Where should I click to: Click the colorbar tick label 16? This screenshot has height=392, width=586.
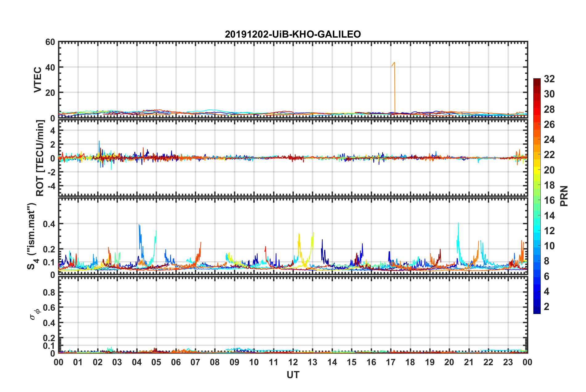pos(549,200)
